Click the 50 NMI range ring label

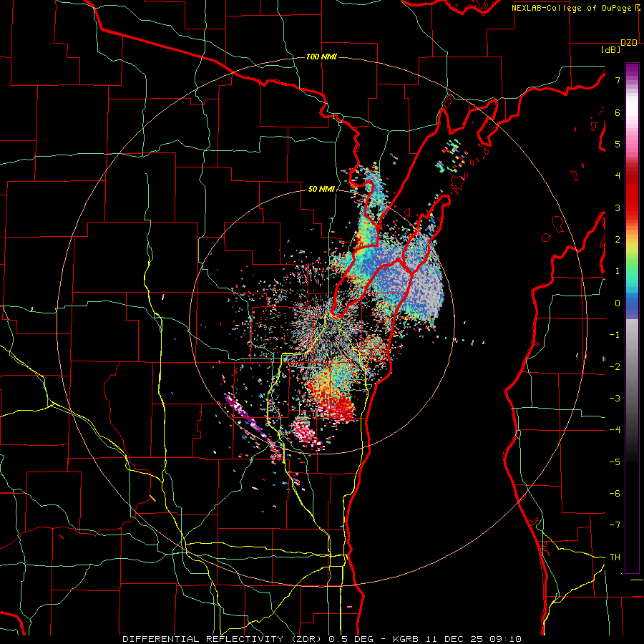(x=321, y=189)
